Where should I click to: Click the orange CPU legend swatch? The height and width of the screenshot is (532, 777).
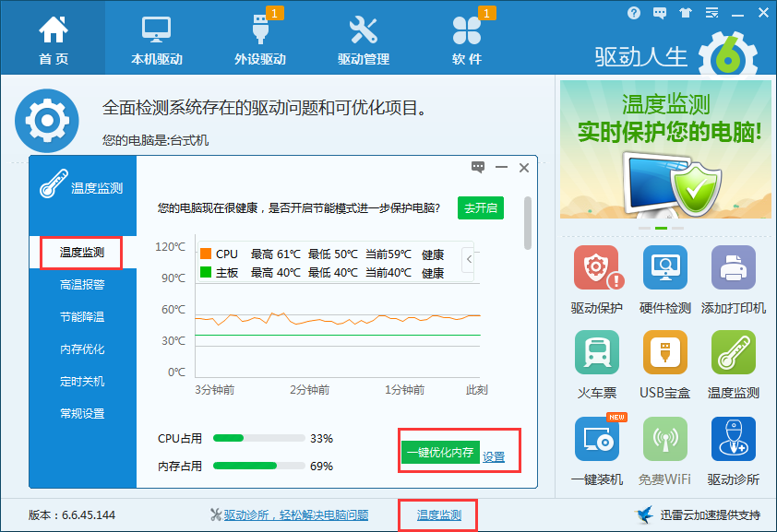click(x=206, y=254)
